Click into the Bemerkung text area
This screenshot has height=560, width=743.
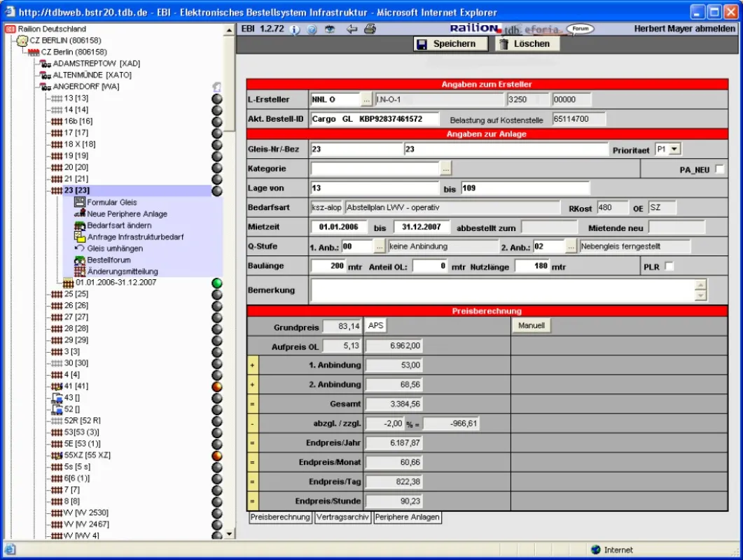point(503,290)
